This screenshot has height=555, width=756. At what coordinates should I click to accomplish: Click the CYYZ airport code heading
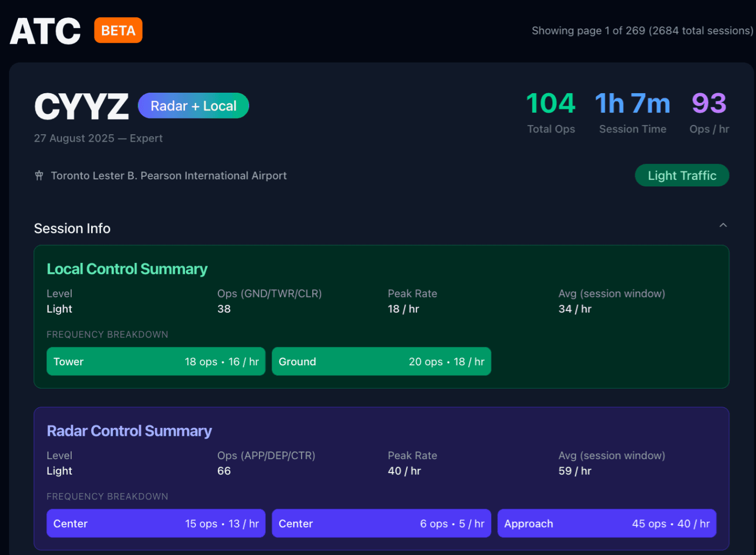coord(81,106)
